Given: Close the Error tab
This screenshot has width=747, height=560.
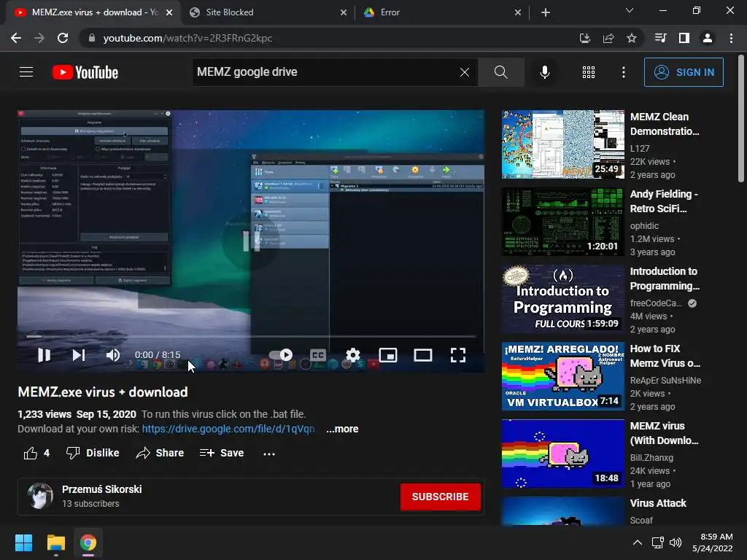Looking at the screenshot, I should [518, 12].
